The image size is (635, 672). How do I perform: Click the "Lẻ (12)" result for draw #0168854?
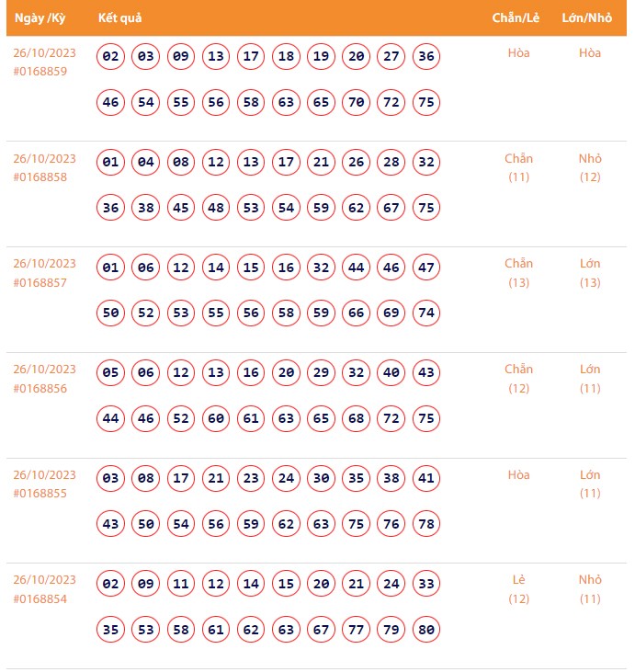pyautogui.click(x=518, y=589)
